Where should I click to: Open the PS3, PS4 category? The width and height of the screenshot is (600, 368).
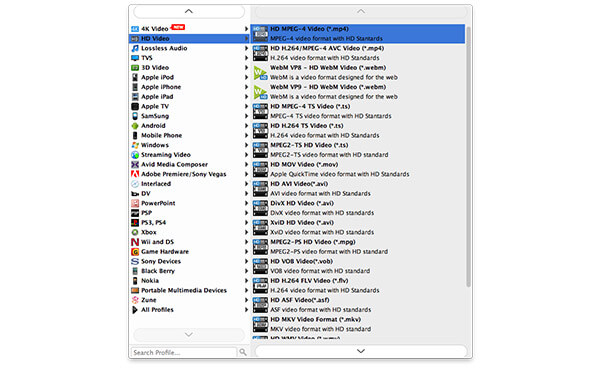(x=189, y=223)
